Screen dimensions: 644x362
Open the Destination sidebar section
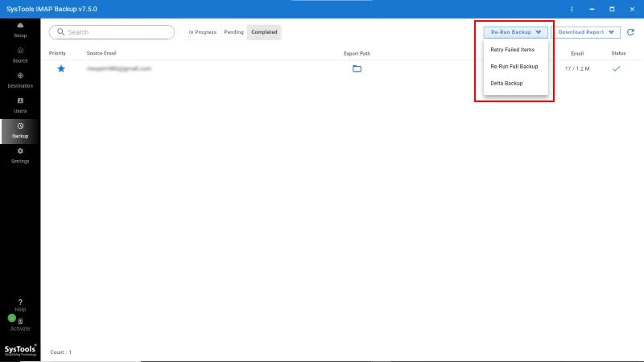tap(20, 80)
